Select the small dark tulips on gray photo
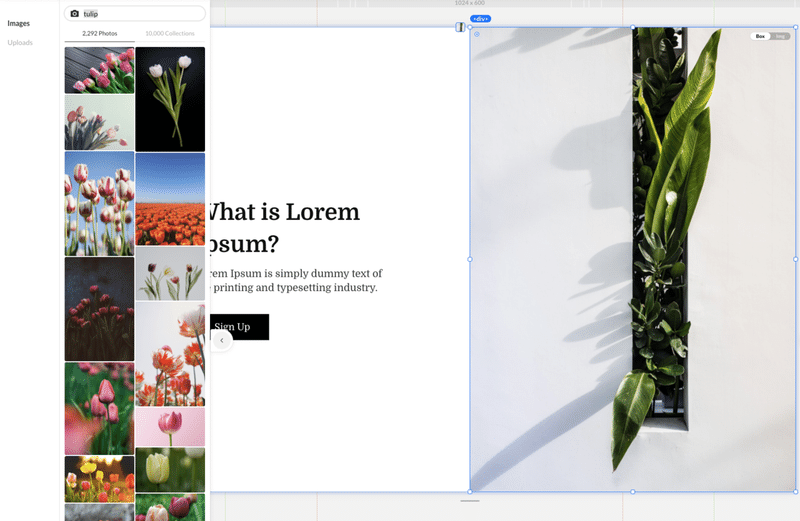The image size is (800, 521). (170, 274)
